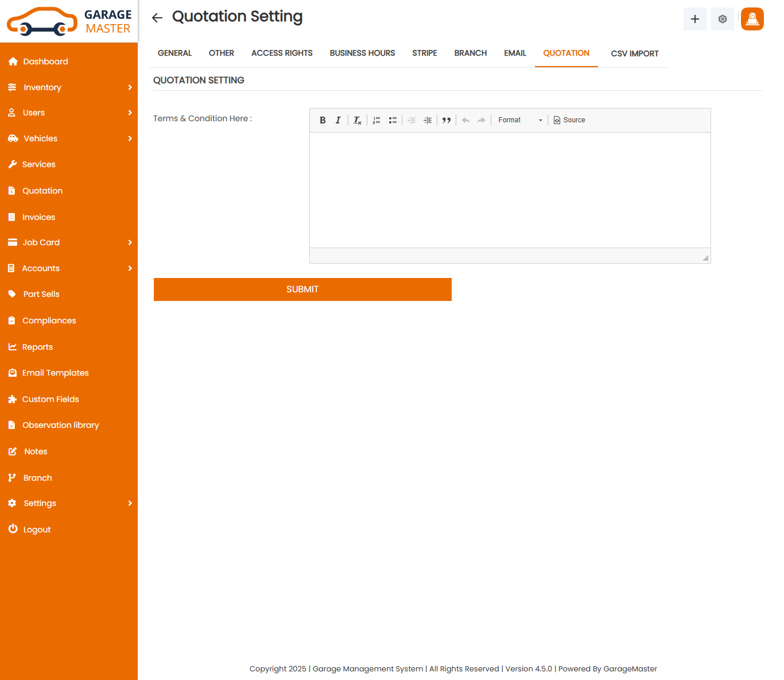Viewport: 784px width, 680px height.
Task: Toggle Source view in the editor
Action: coord(569,120)
